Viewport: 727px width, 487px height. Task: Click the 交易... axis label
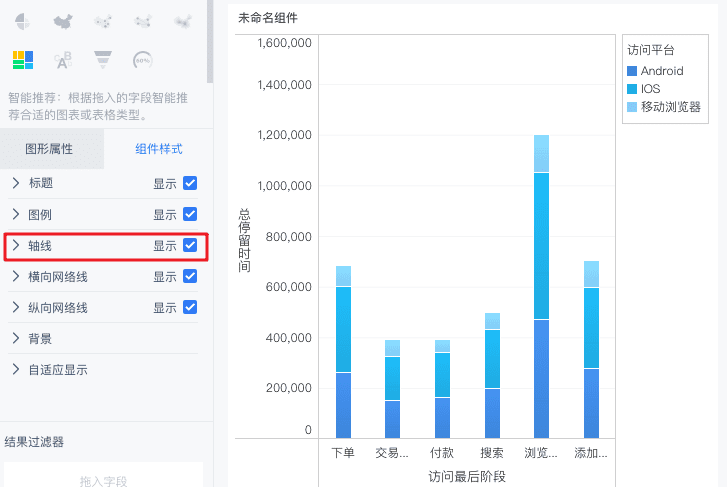pyautogui.click(x=392, y=453)
